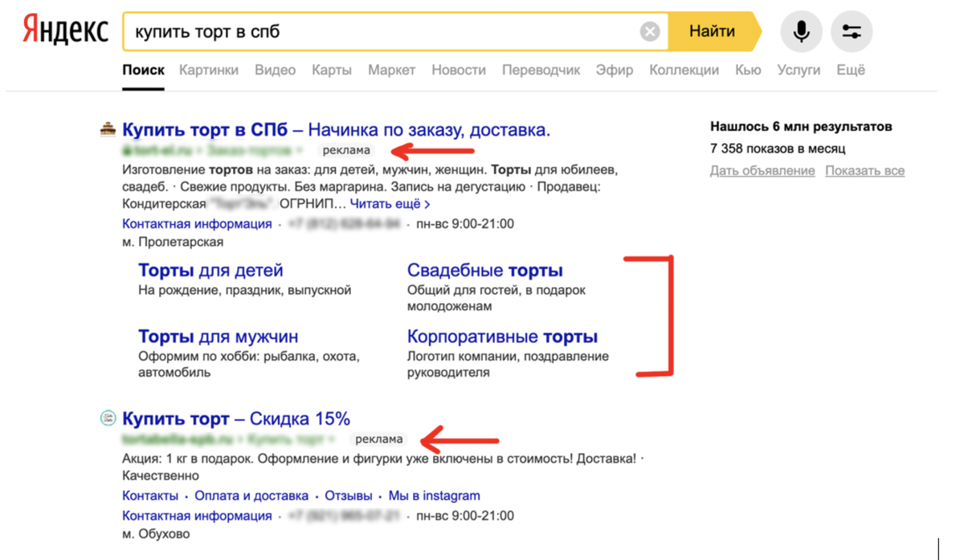Click the 'Дать объявление' link

tap(762, 170)
